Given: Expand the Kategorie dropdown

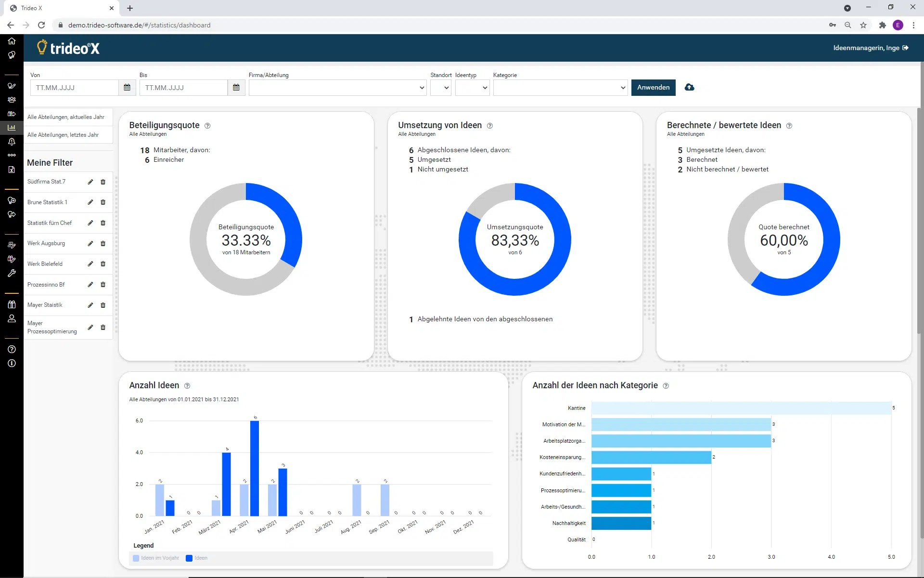Looking at the screenshot, I should tap(560, 88).
